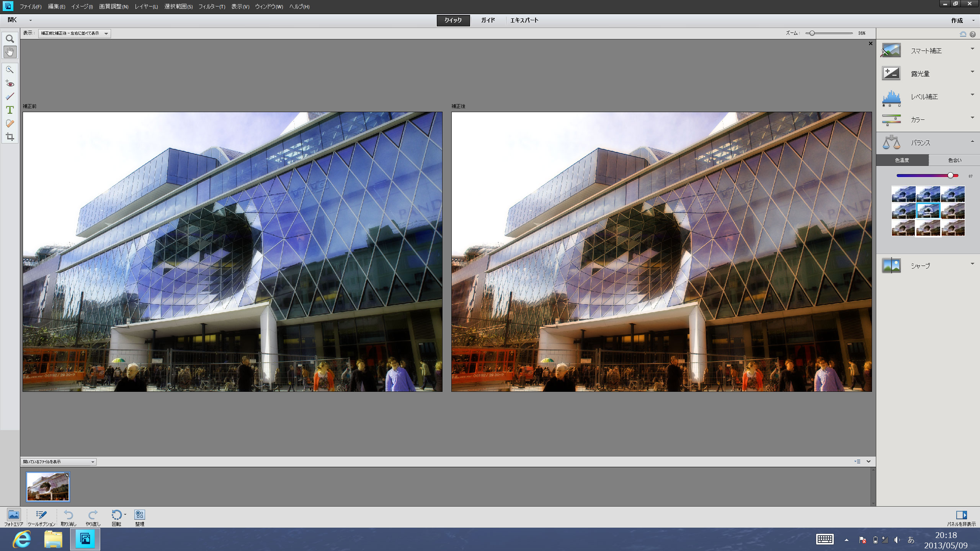Open the view layout (表示) dropdown
The height and width of the screenshot is (551, 980).
pyautogui.click(x=74, y=33)
